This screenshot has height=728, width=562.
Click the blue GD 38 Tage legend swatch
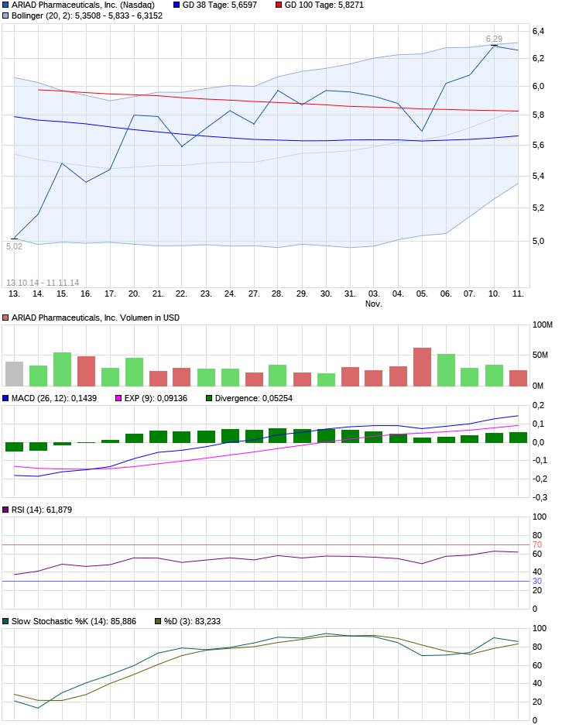pyautogui.click(x=176, y=5)
